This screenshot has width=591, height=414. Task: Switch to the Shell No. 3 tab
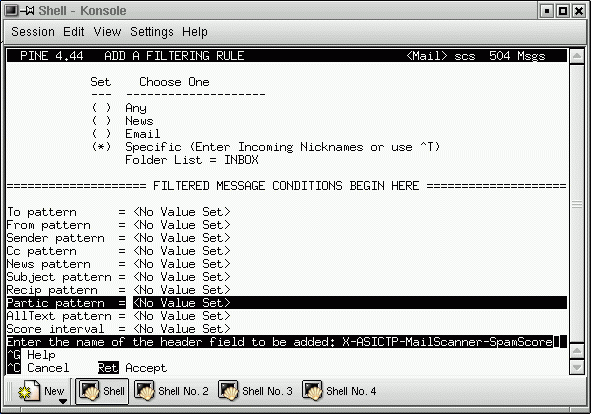click(256, 391)
